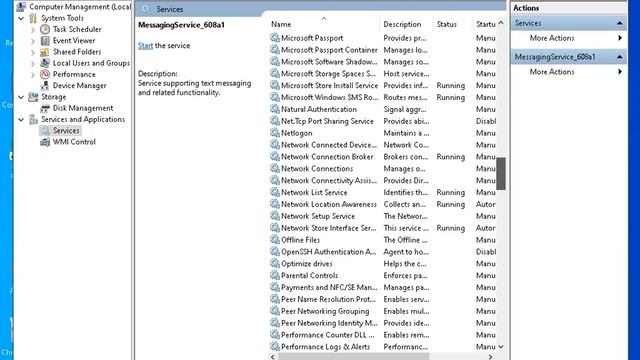Image resolution: width=640 pixels, height=360 pixels.
Task: Click the gear icon for Offline Files
Action: coord(275,240)
